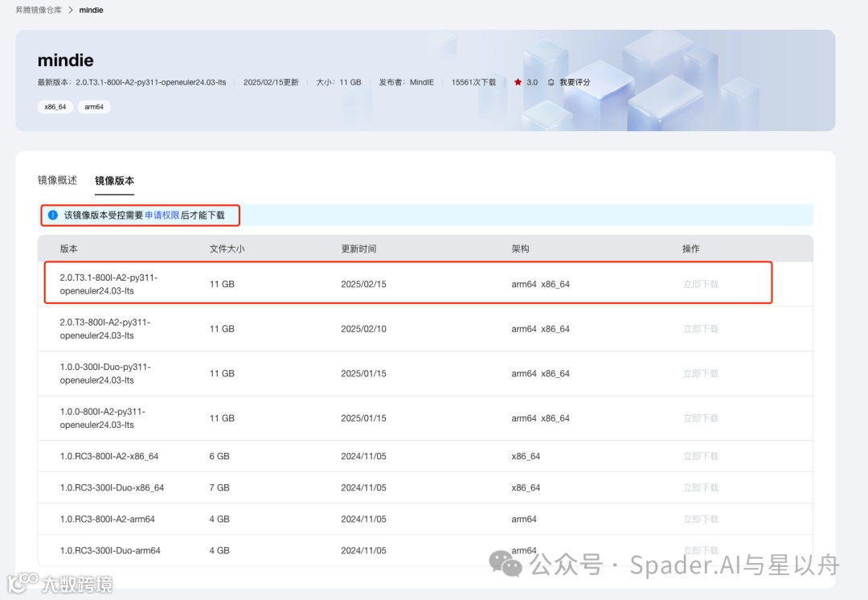The height and width of the screenshot is (600, 868).
Task: Click 立即下载 for 1.0.0-300I-Duo-py311 version
Action: [x=701, y=373]
